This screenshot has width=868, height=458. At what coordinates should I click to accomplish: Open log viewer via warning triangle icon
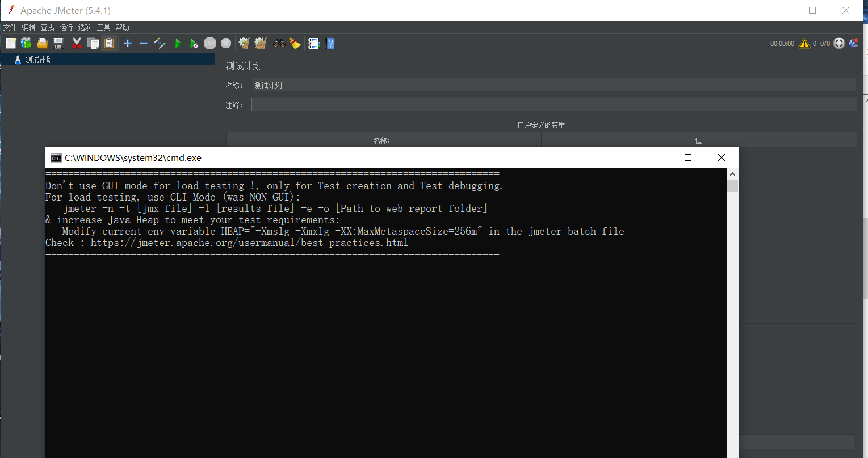(804, 43)
